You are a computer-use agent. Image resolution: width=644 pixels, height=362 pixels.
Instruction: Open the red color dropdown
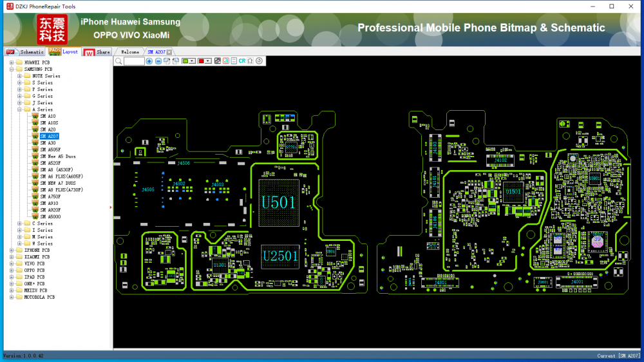coord(208,61)
